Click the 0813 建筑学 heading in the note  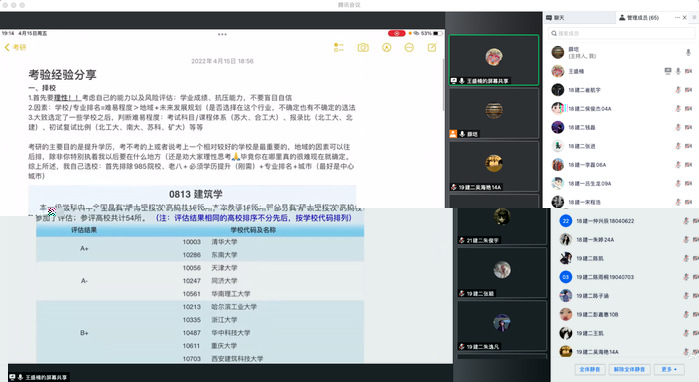click(195, 194)
